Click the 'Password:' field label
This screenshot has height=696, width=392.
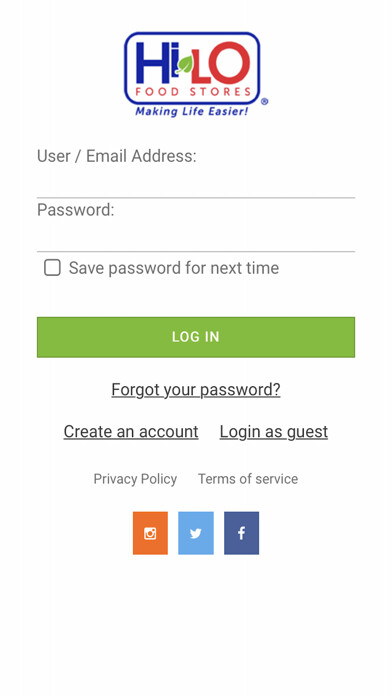tap(75, 210)
